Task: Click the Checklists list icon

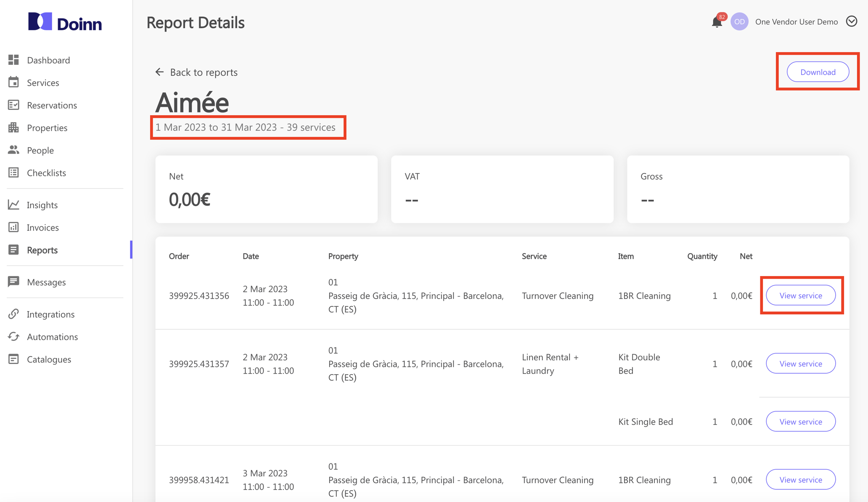Action: (13, 173)
